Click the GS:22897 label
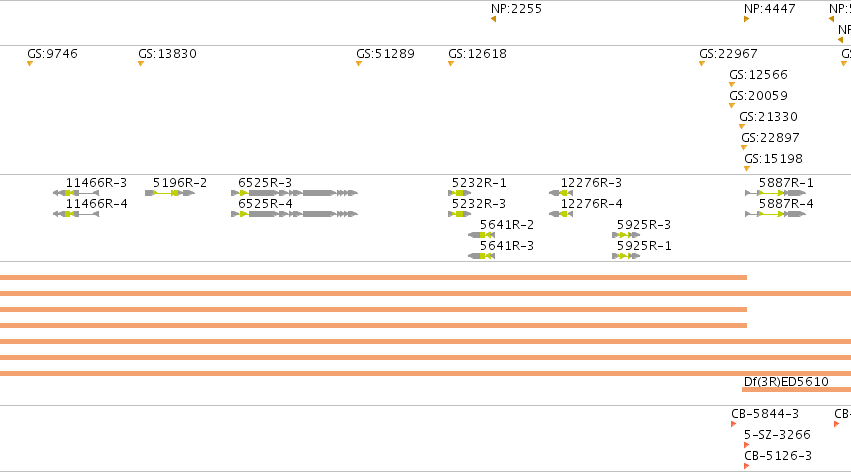The height and width of the screenshot is (472, 851). 770,137
